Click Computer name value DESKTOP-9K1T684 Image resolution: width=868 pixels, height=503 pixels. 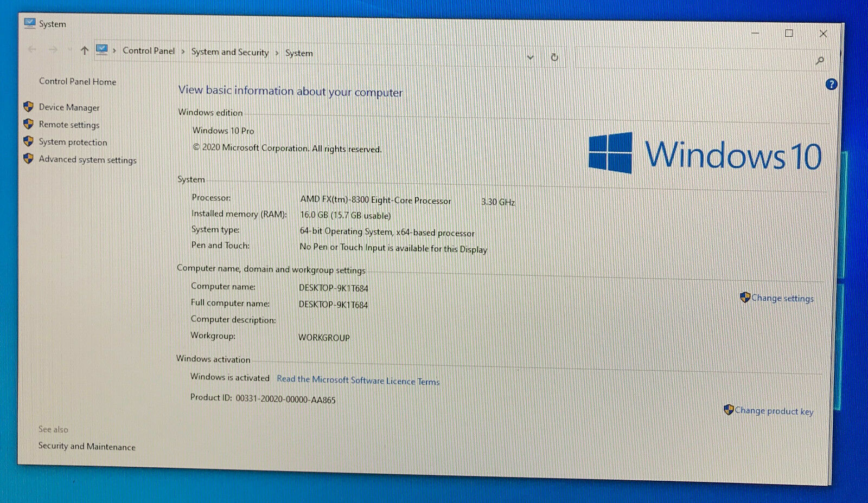(x=333, y=288)
